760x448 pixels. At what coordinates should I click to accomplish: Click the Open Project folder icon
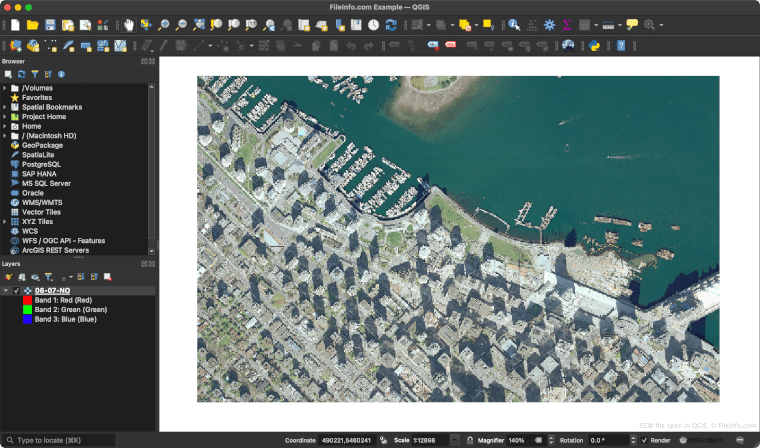[32, 24]
